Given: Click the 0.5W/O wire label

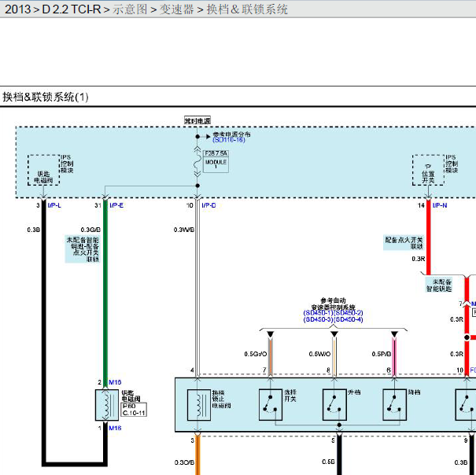Looking at the screenshot, I should [x=319, y=354].
